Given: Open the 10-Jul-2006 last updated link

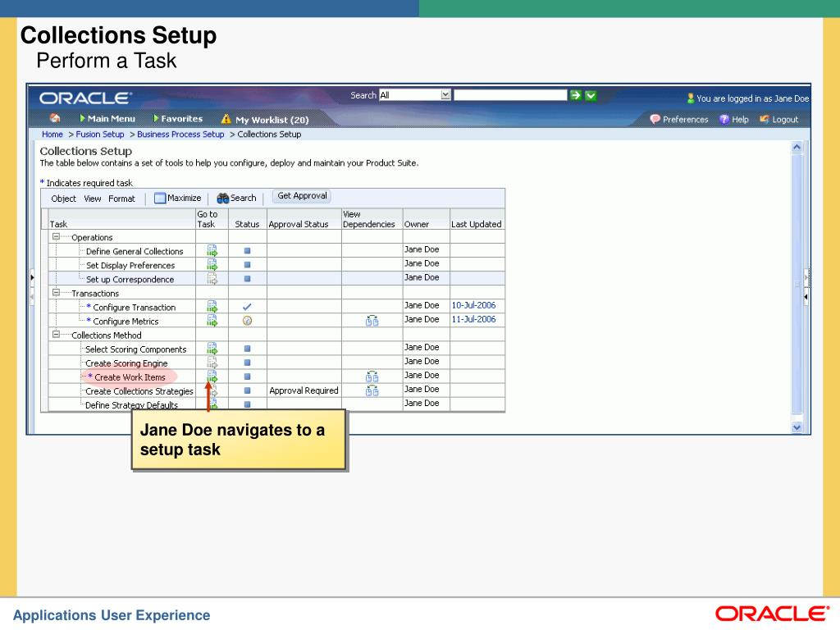Looking at the screenshot, I should pyautogui.click(x=473, y=305).
